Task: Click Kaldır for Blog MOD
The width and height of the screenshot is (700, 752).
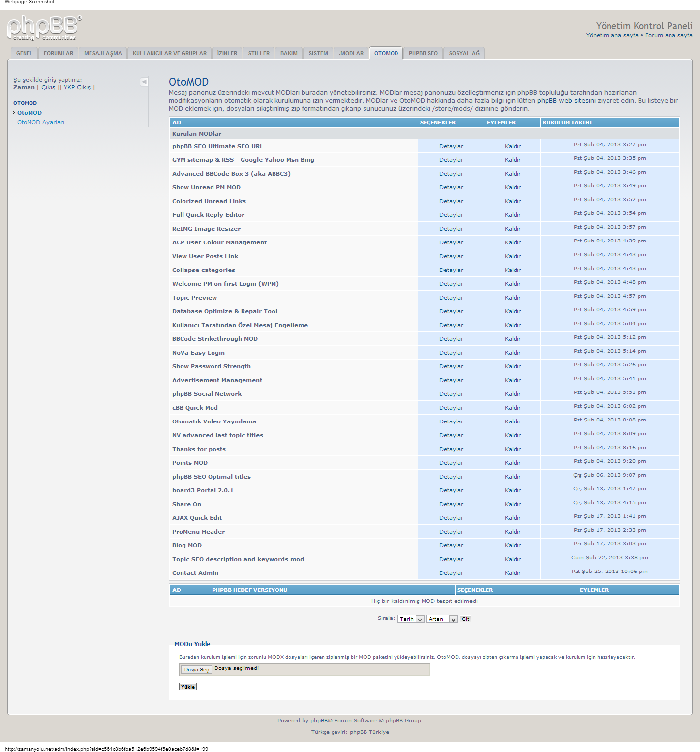Action: click(513, 545)
